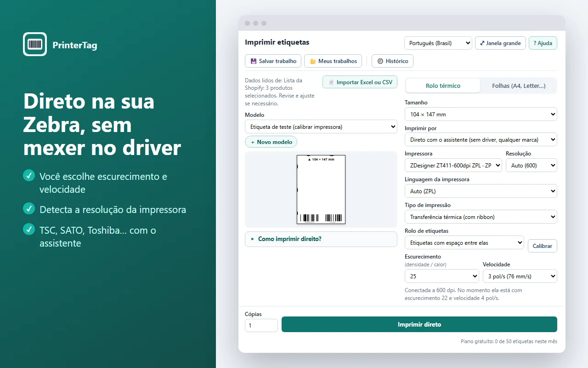Open the Escurecimento dropdown showing 25
This screenshot has width=588, height=368.
point(442,276)
